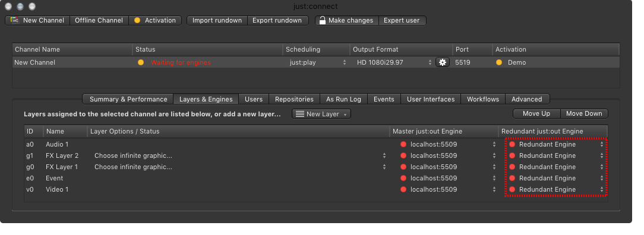Click the port value 5519
Viewport: 644px width, 235px height.
coord(463,62)
